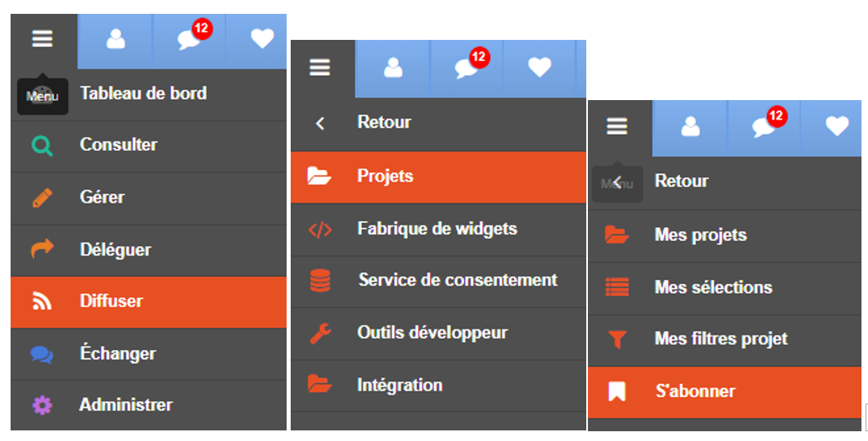The image size is (868, 441).
Task: Go back with the right panel Retour chevron
Action: [x=617, y=182]
